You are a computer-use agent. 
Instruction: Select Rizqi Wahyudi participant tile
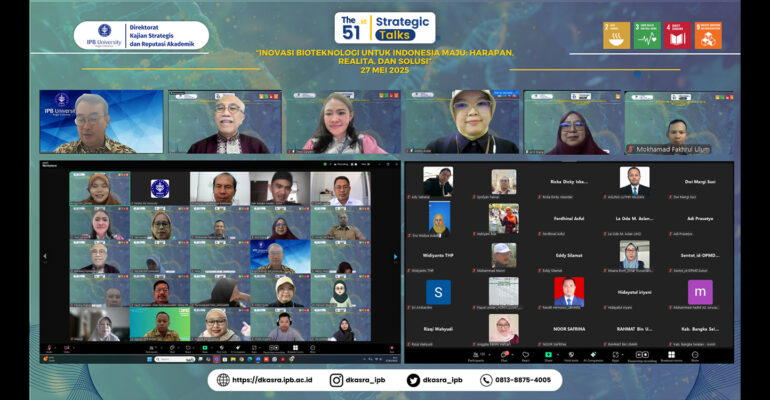click(x=438, y=330)
